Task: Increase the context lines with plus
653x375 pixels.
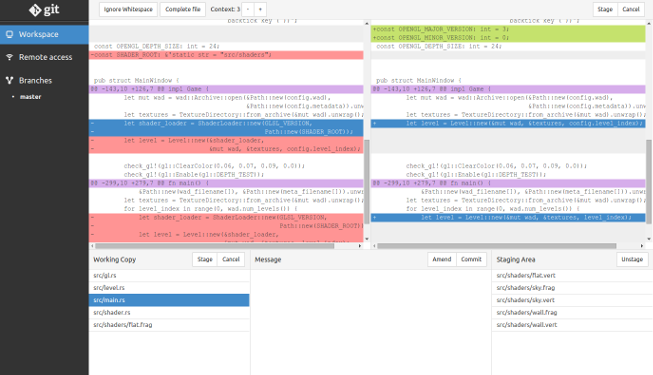Action: (x=260, y=9)
